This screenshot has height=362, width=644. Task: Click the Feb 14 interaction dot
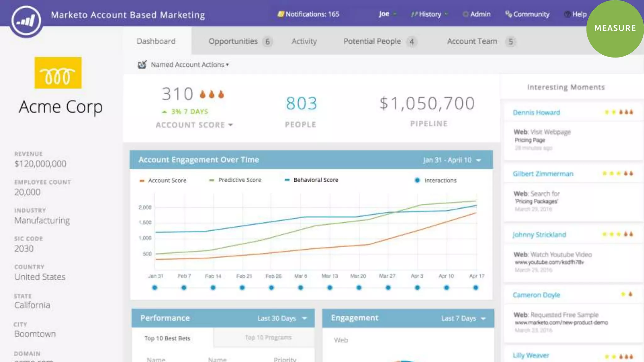(213, 288)
